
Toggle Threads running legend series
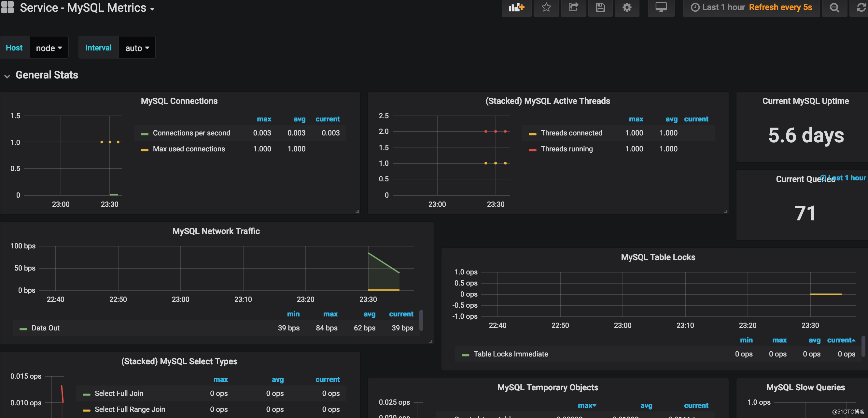pyautogui.click(x=567, y=149)
